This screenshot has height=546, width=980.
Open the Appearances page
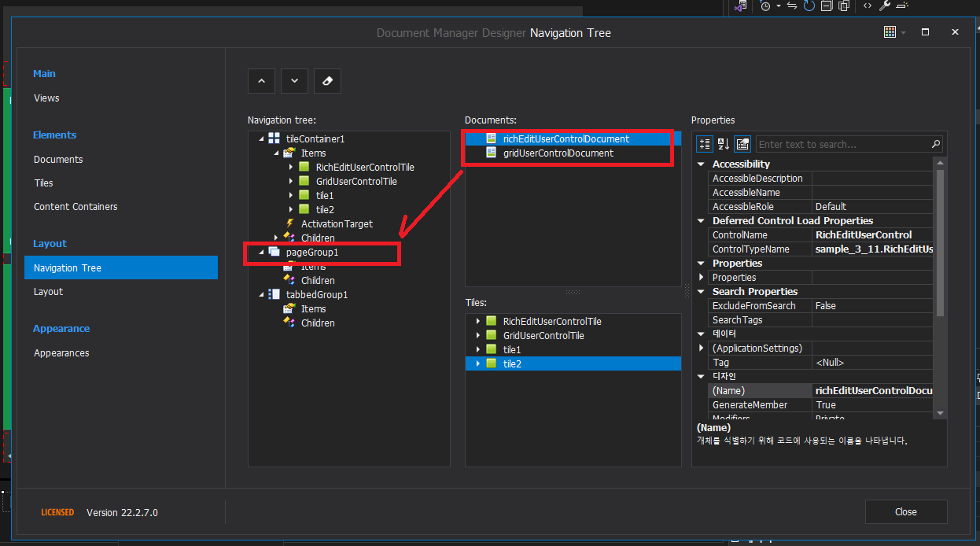click(61, 353)
